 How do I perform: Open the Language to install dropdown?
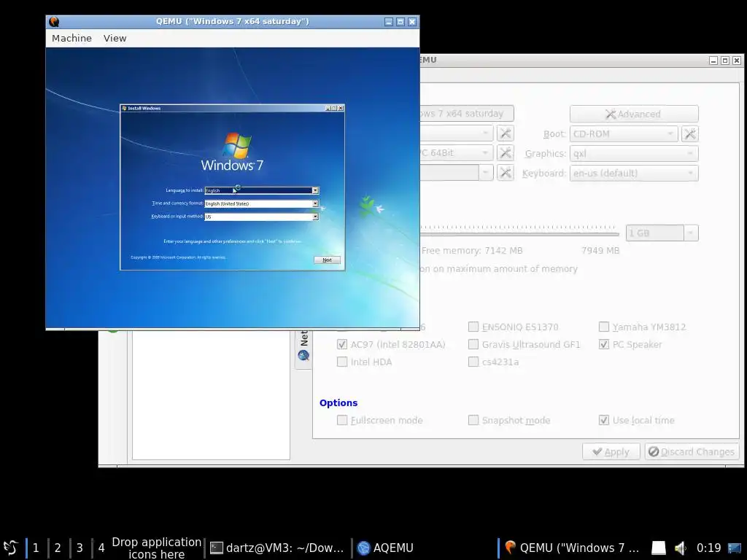262,190
